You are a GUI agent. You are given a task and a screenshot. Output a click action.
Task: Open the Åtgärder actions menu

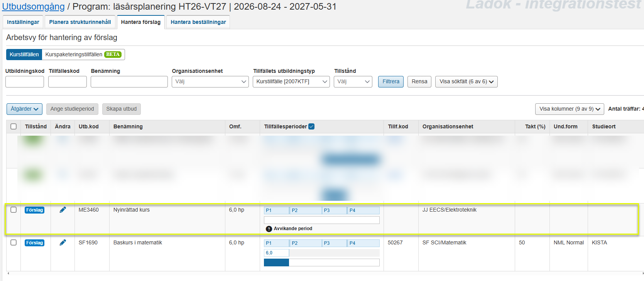(24, 109)
